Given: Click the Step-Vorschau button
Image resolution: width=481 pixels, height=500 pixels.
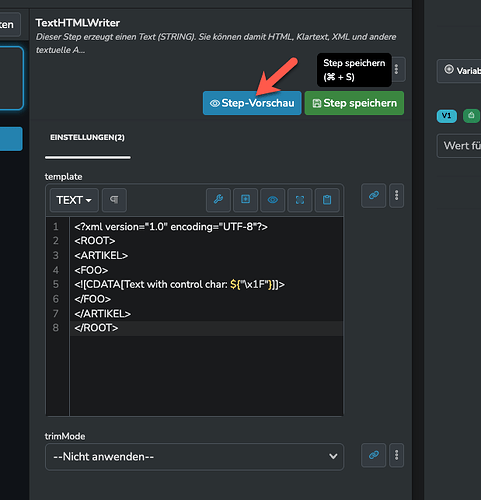Looking at the screenshot, I should point(252,103).
